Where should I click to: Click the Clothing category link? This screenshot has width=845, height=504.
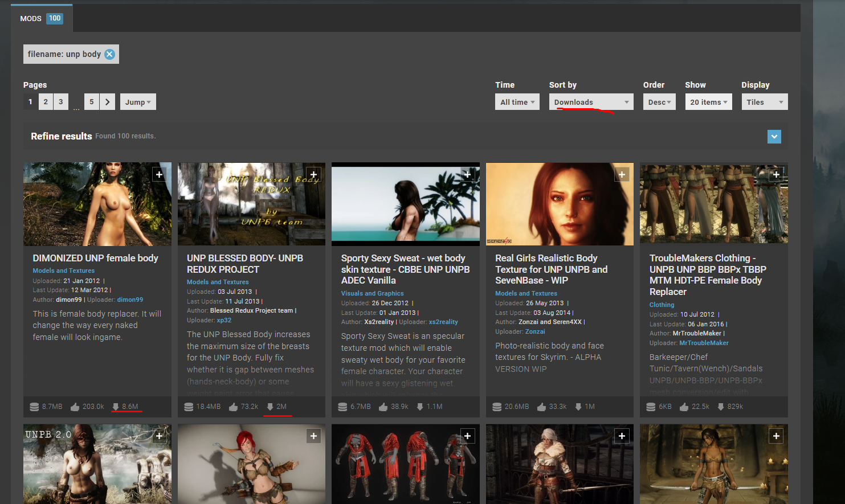tap(662, 305)
